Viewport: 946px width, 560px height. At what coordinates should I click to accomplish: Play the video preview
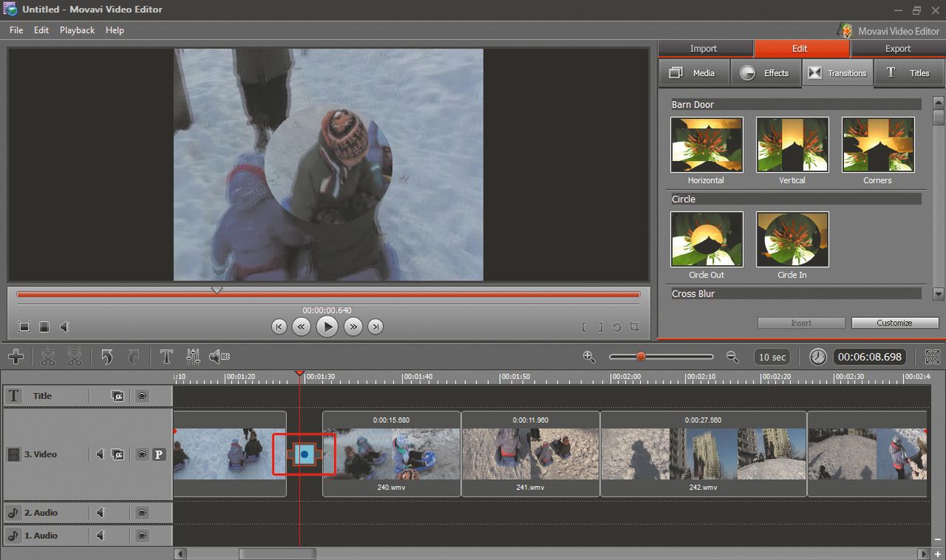pos(327,327)
